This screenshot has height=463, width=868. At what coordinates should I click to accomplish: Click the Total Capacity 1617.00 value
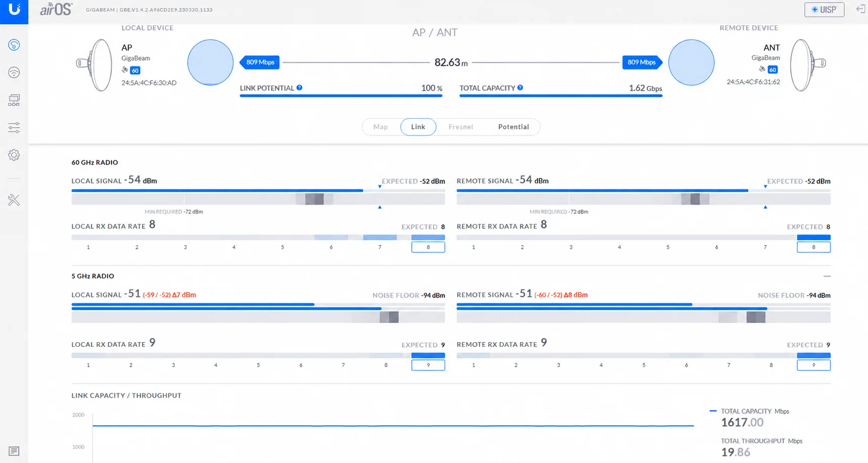(742, 423)
